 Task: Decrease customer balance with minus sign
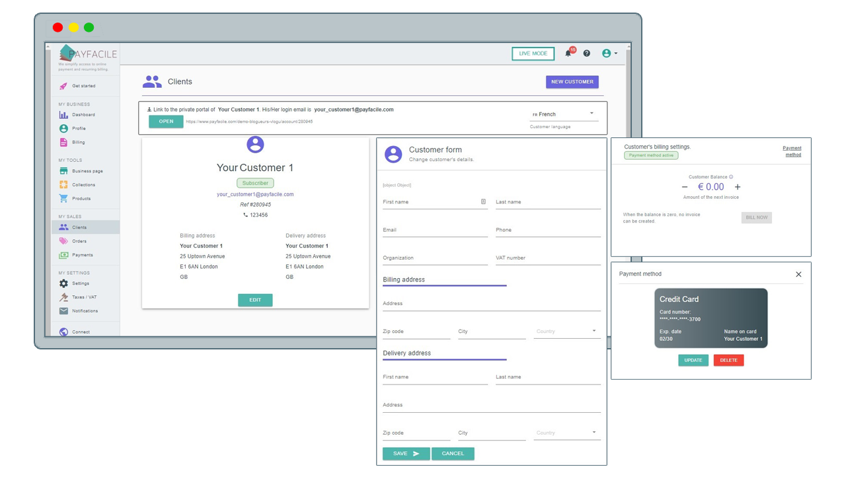(x=684, y=187)
